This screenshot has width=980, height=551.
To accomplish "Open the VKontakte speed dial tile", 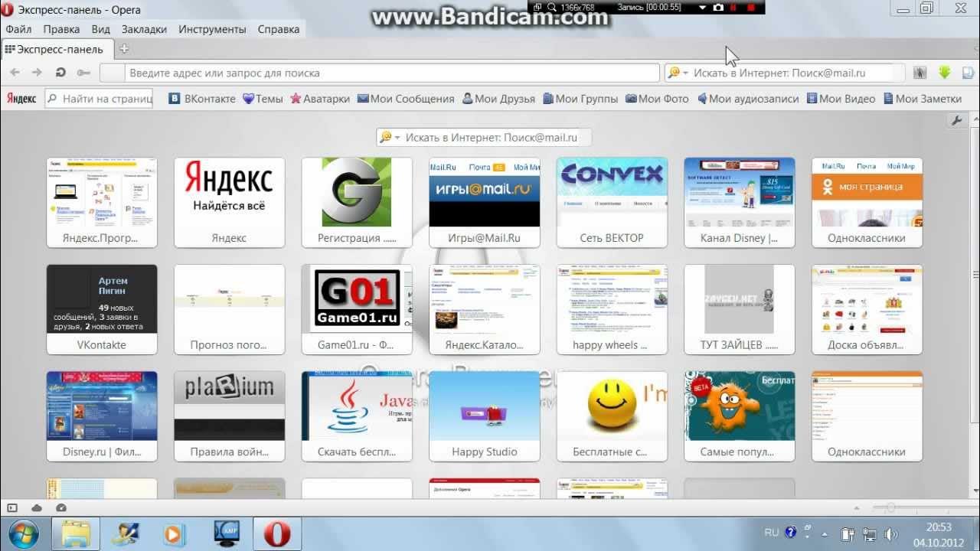I will [102, 310].
